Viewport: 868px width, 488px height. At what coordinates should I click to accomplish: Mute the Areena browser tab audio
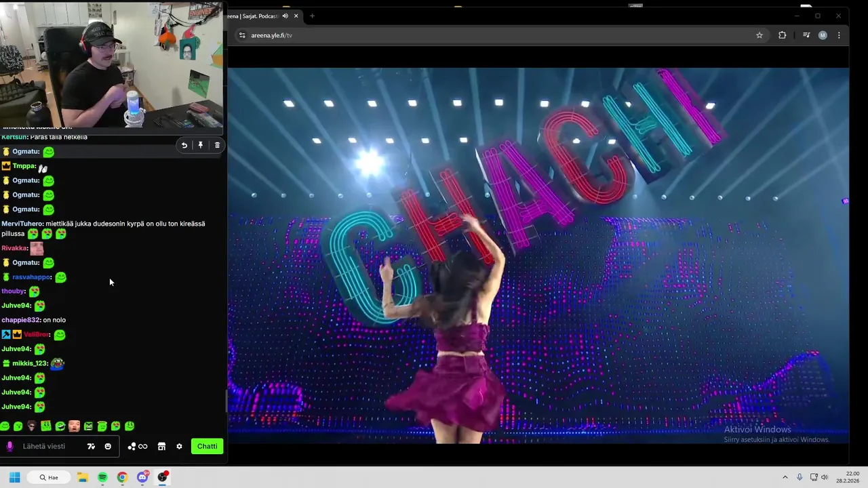285,16
